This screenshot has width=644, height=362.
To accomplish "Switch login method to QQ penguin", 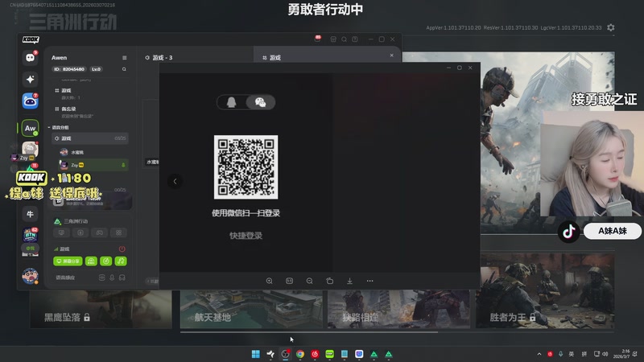I will pyautogui.click(x=232, y=102).
